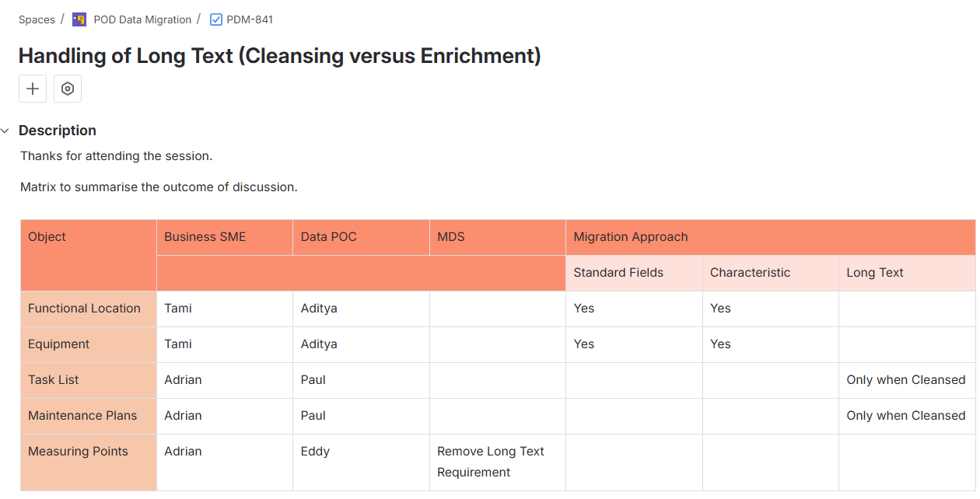Click the hexagon apps icon button
The height and width of the screenshot is (499, 980).
68,89
